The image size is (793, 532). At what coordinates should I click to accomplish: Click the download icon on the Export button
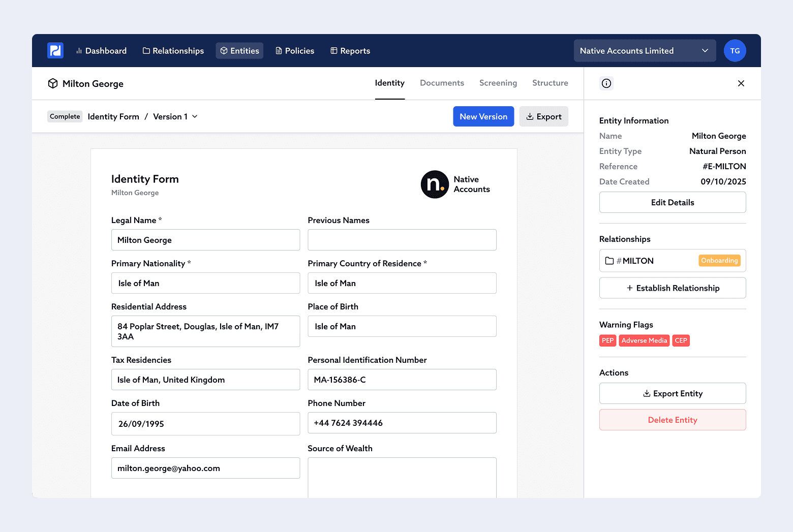click(x=531, y=116)
